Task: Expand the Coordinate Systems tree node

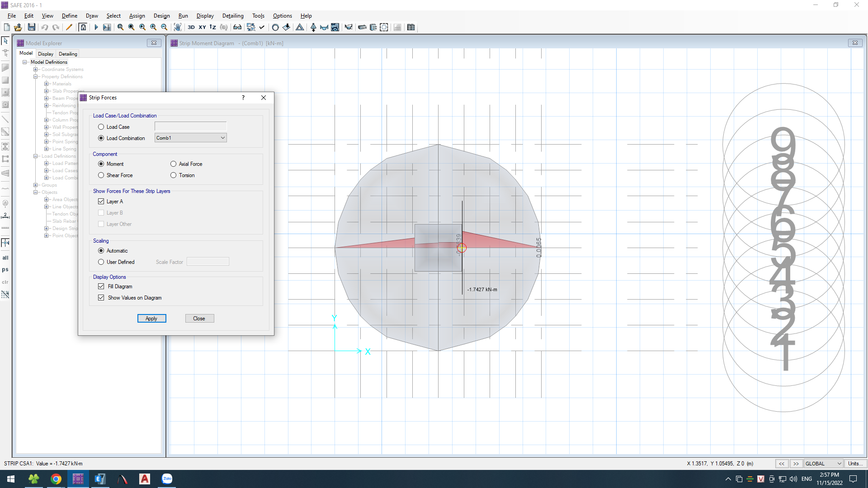Action: tap(35, 70)
